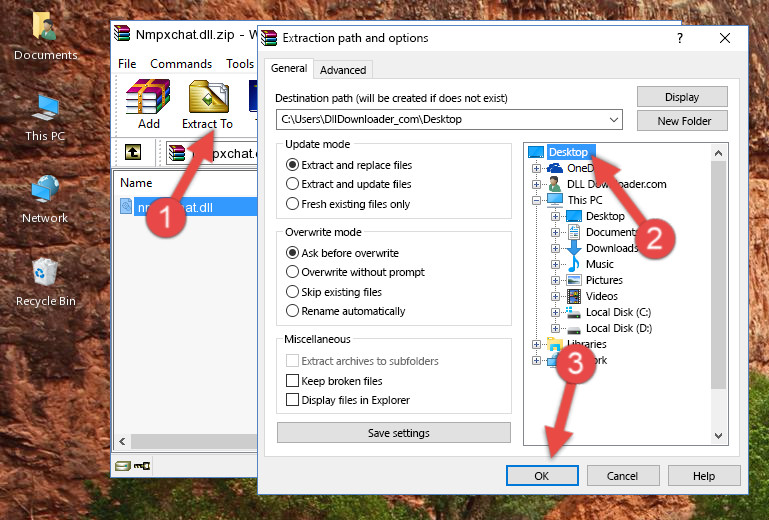Choose Extract and replace files
The image size is (769, 520).
(x=349, y=165)
